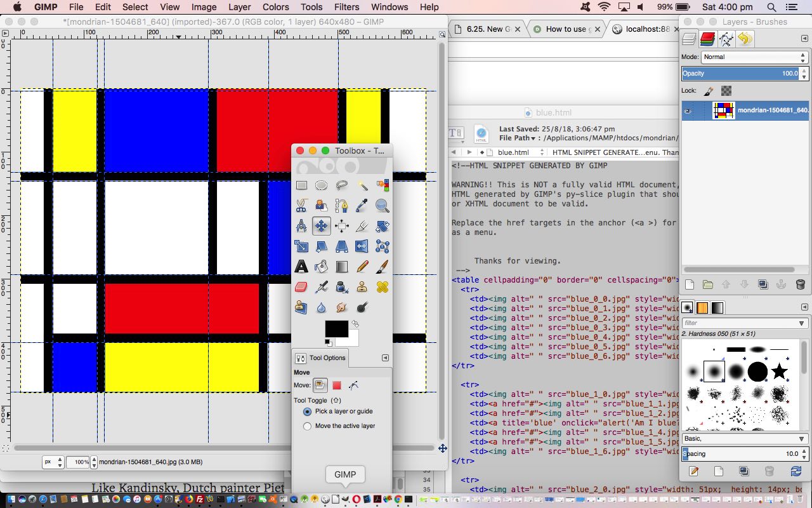Select the Paintbrush tool
The height and width of the screenshot is (508, 812).
382,267
